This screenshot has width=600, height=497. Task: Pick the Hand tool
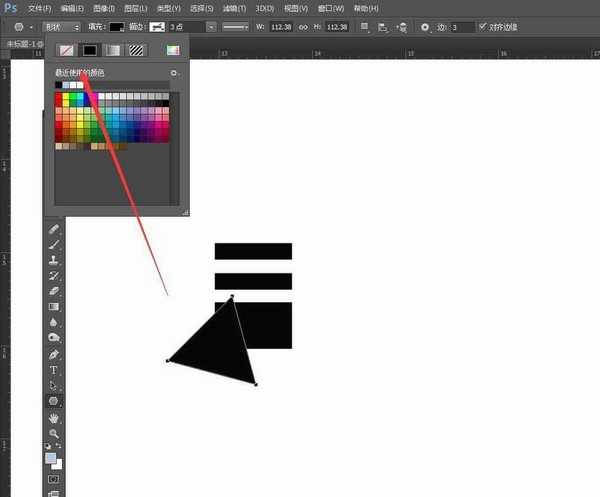point(54,417)
